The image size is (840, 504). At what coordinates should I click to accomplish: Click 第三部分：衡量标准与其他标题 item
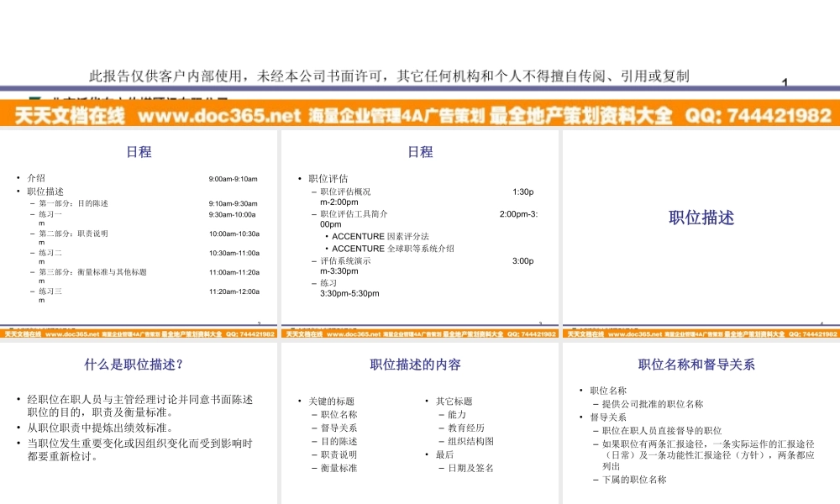coord(92,272)
